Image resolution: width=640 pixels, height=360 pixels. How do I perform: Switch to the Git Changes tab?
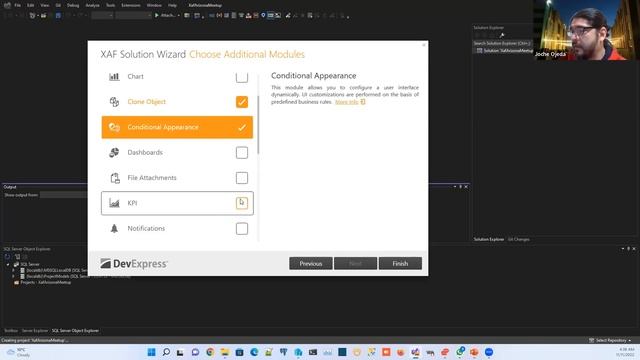518,240
